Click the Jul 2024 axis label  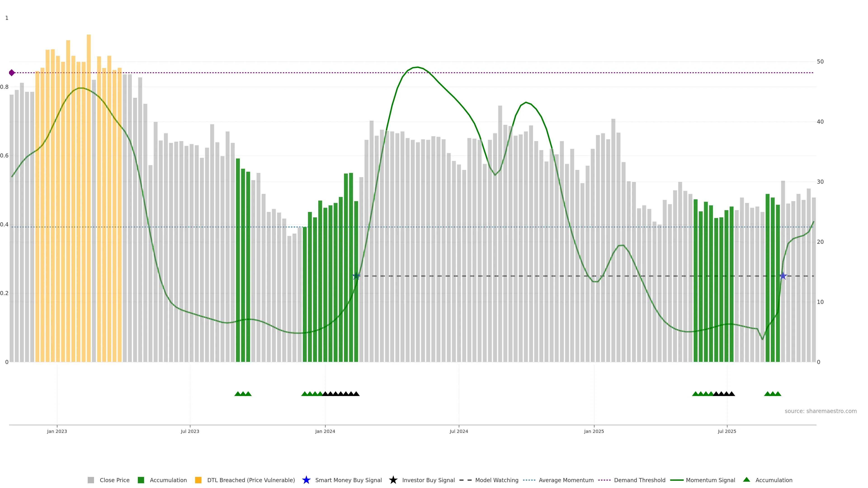pos(459,431)
